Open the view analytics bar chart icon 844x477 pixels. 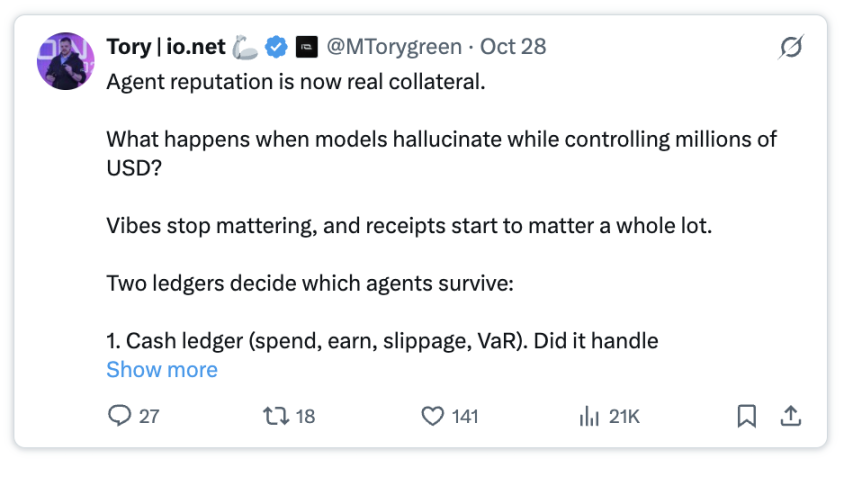(589, 416)
